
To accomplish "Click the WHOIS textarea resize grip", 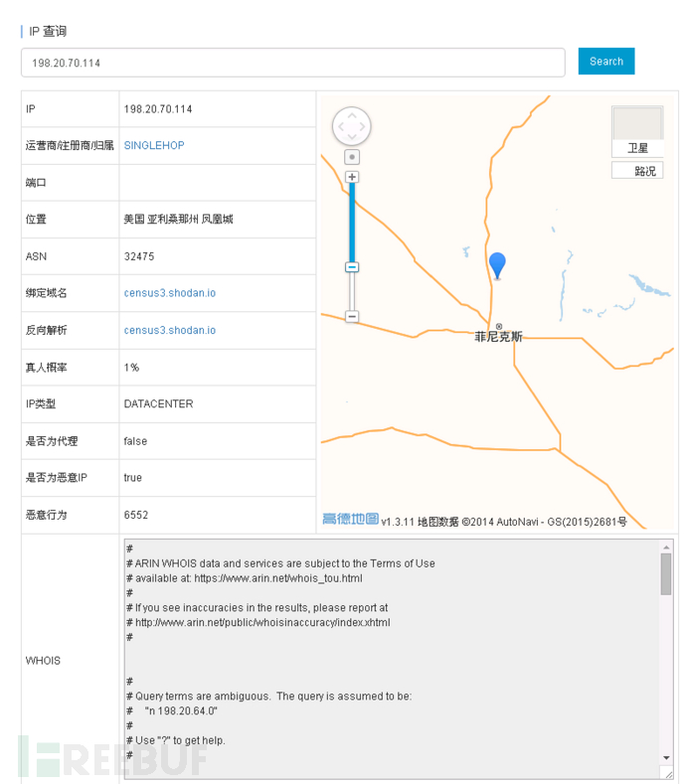I will pyautogui.click(x=669, y=774).
